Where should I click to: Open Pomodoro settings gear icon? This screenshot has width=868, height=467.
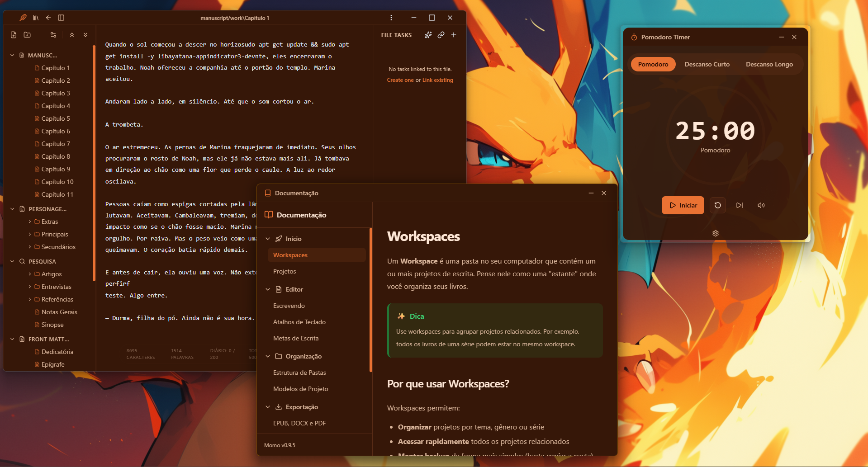click(715, 233)
